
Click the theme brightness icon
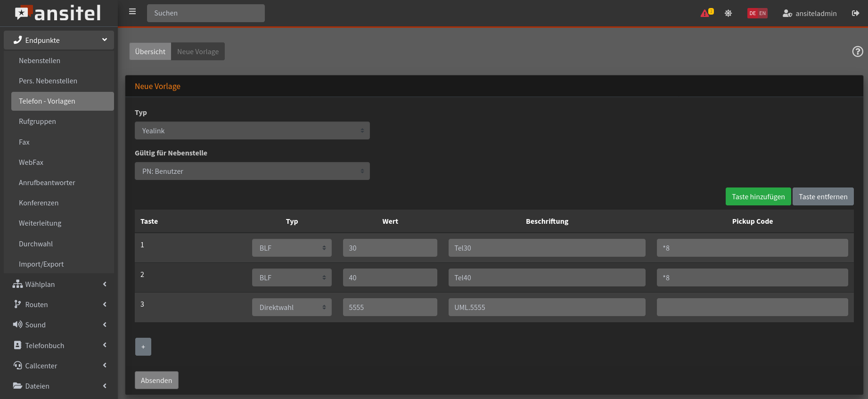click(x=728, y=13)
